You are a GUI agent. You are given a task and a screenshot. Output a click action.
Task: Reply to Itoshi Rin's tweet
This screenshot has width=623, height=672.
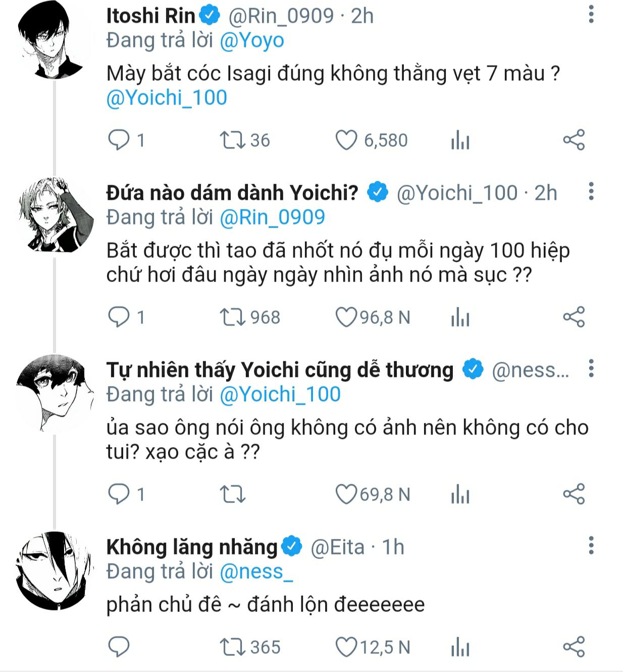coord(119,140)
